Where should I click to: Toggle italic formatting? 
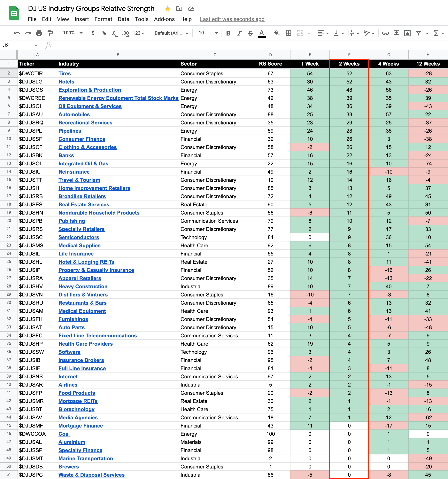click(x=239, y=33)
